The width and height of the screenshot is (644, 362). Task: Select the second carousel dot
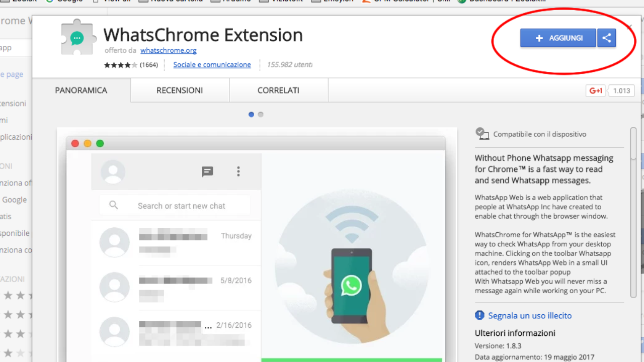(x=261, y=115)
